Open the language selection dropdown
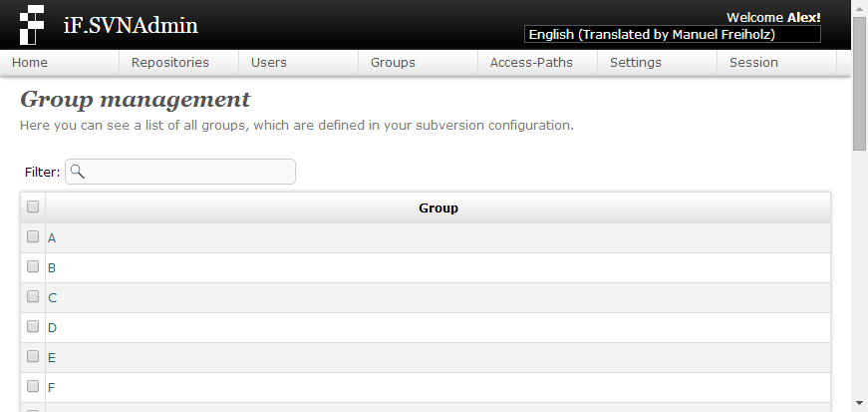 pyautogui.click(x=672, y=34)
